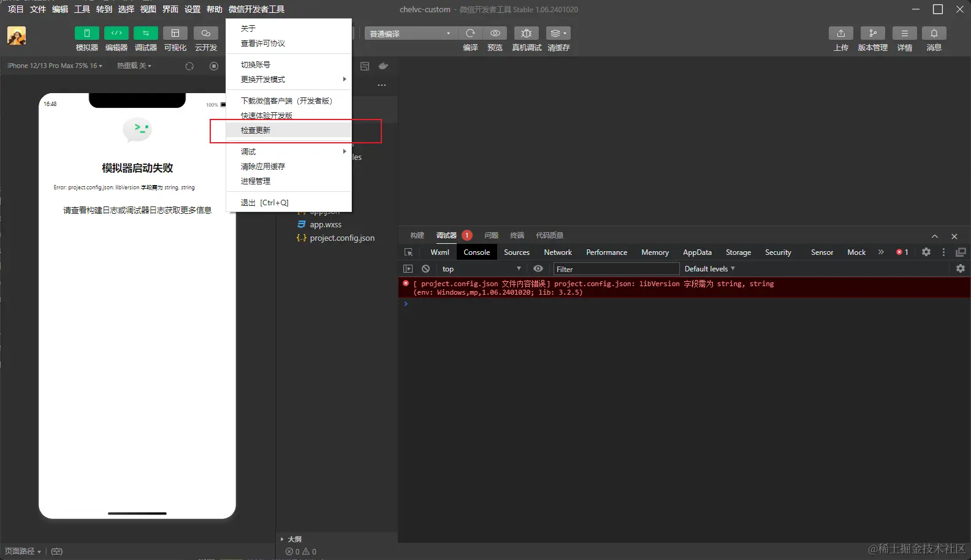Switch to the Network devtools tab

[558, 252]
